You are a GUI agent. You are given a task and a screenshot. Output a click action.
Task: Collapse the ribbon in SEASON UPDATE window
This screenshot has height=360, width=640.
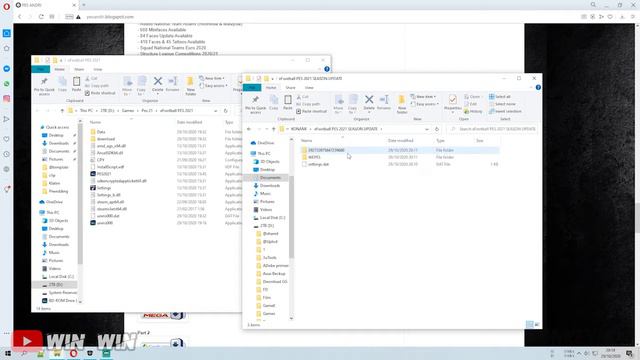pyautogui.click(x=531, y=87)
